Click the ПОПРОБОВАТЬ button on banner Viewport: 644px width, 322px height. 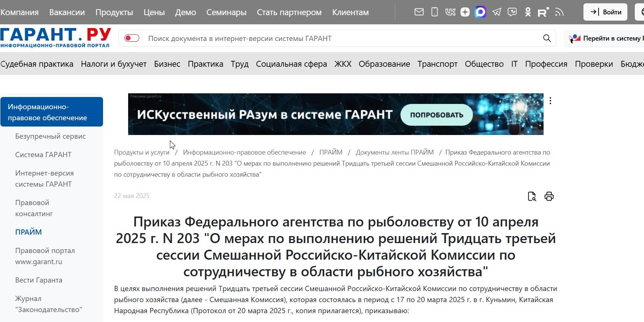pos(436,115)
